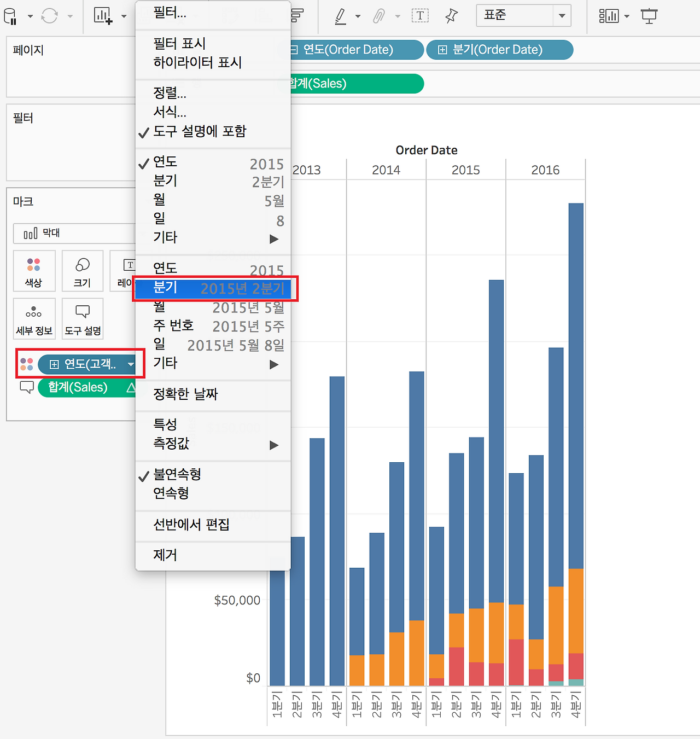Open dropdown arrow next to refresh icon
Image resolution: width=700 pixels, height=739 pixels.
pos(70,16)
